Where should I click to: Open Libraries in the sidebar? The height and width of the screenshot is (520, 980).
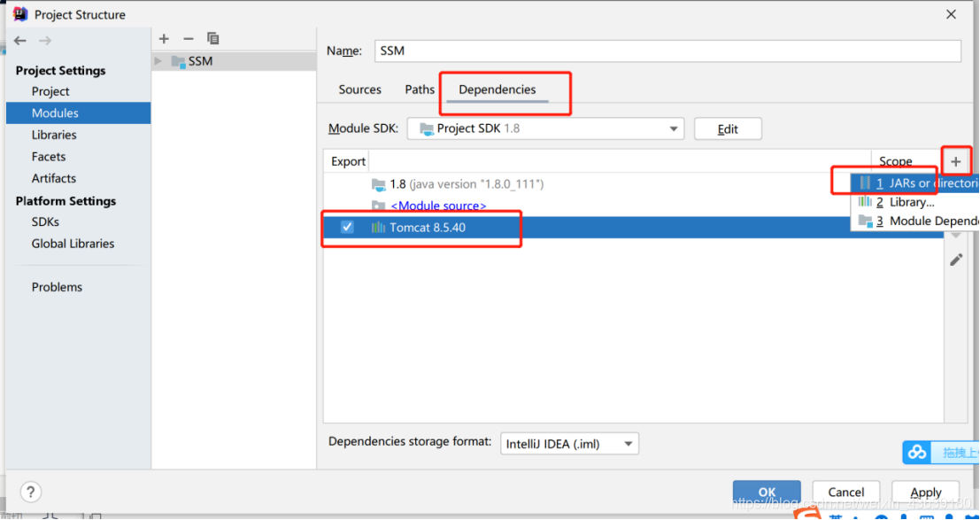click(54, 136)
